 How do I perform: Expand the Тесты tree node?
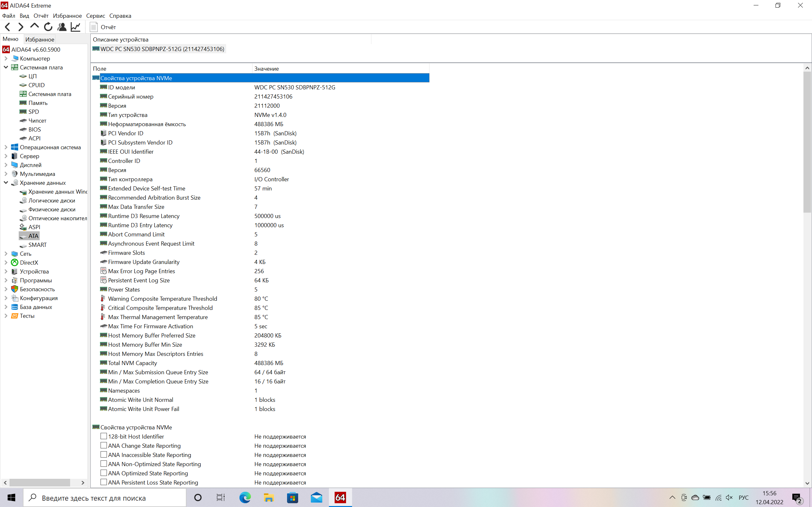coord(6,316)
